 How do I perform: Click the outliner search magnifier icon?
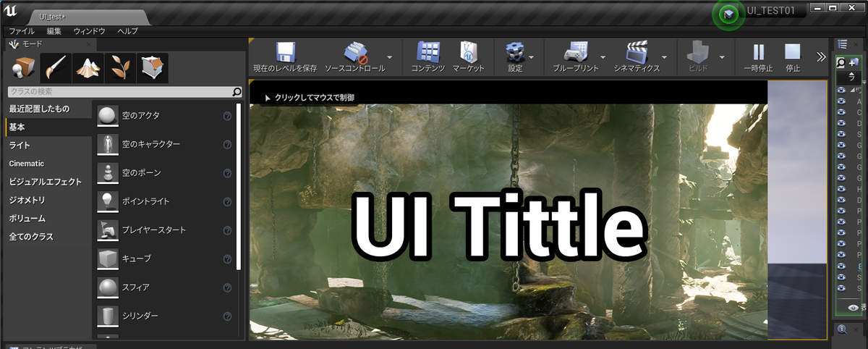pyautogui.click(x=841, y=63)
